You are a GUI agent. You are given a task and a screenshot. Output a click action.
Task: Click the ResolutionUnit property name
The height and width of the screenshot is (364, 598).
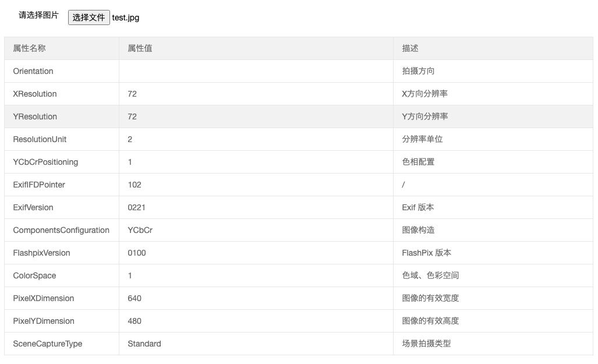(40, 139)
